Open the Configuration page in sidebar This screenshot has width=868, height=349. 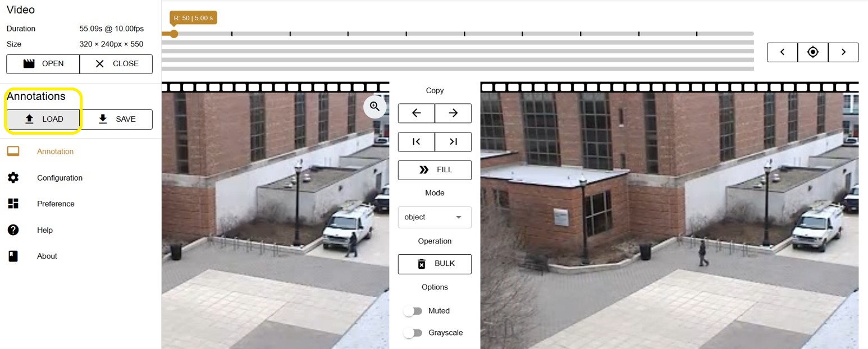pyautogui.click(x=60, y=178)
